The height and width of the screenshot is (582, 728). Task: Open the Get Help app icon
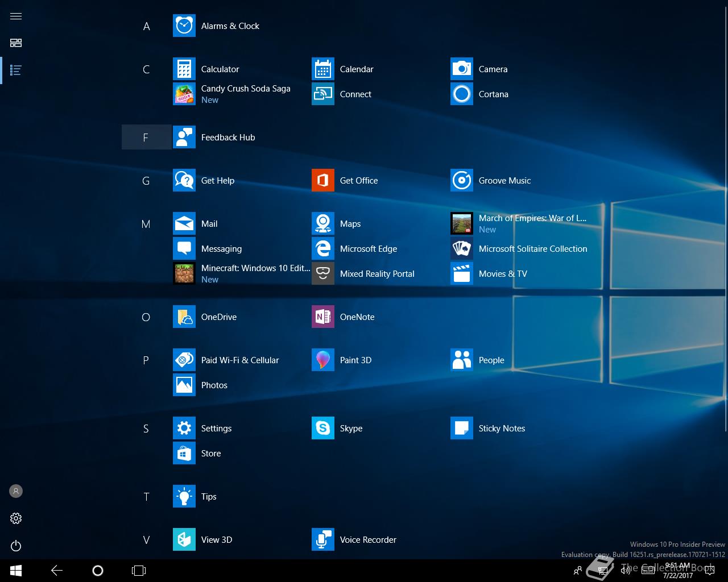[184, 181]
